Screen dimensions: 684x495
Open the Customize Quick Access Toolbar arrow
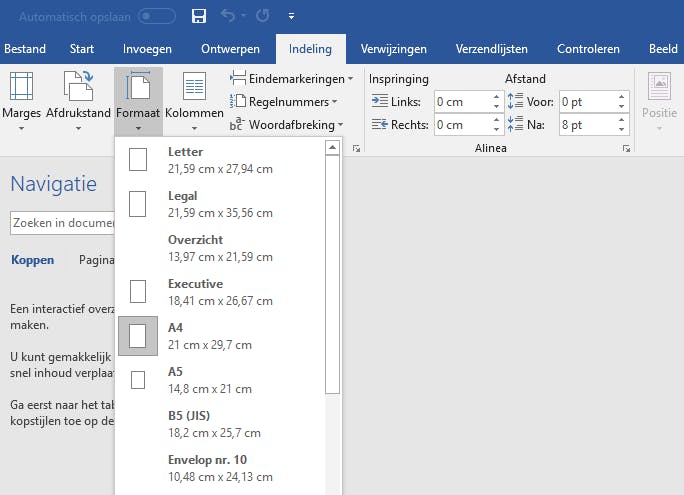291,16
